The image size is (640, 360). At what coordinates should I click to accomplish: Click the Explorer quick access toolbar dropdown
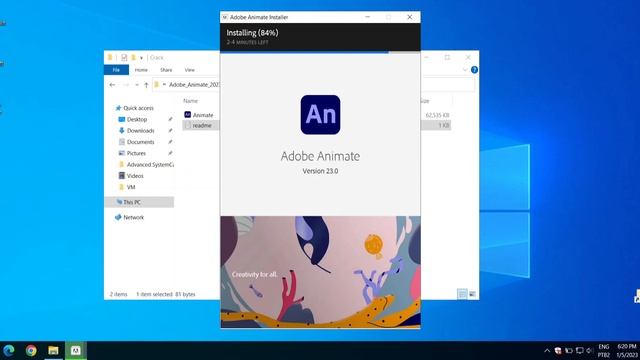[141, 58]
